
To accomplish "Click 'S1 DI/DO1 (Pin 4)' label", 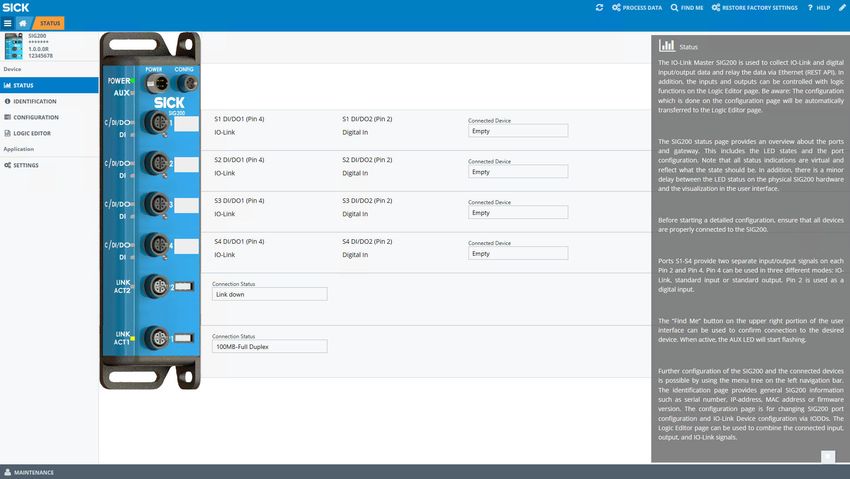I will point(239,119).
